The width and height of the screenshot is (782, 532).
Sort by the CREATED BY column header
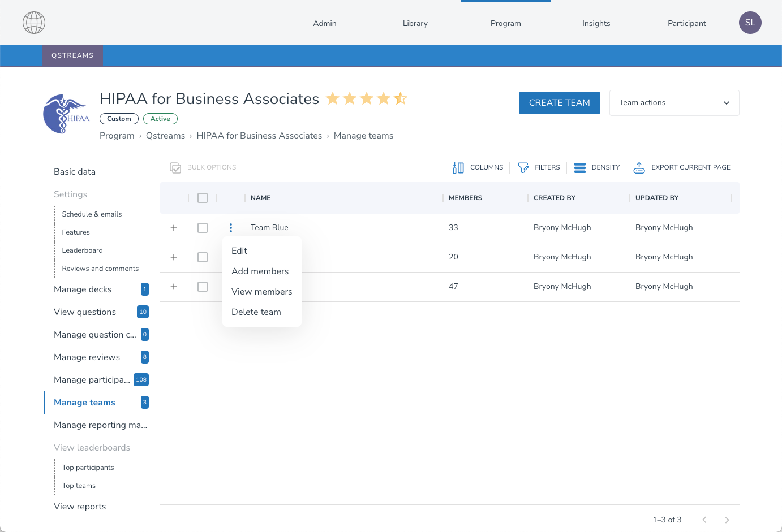click(555, 198)
